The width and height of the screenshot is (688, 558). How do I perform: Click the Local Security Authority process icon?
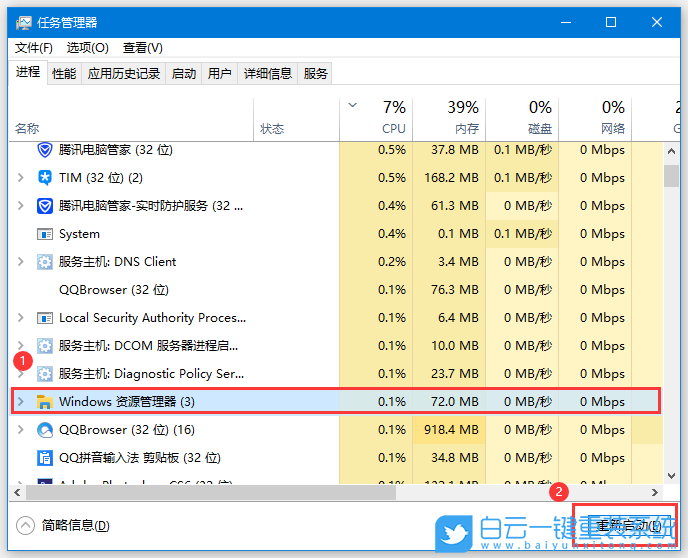point(44,318)
